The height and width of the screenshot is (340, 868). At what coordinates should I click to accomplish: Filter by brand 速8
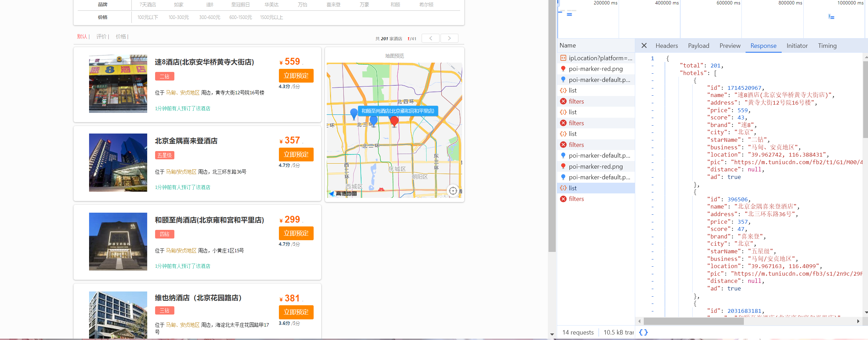coord(210,4)
